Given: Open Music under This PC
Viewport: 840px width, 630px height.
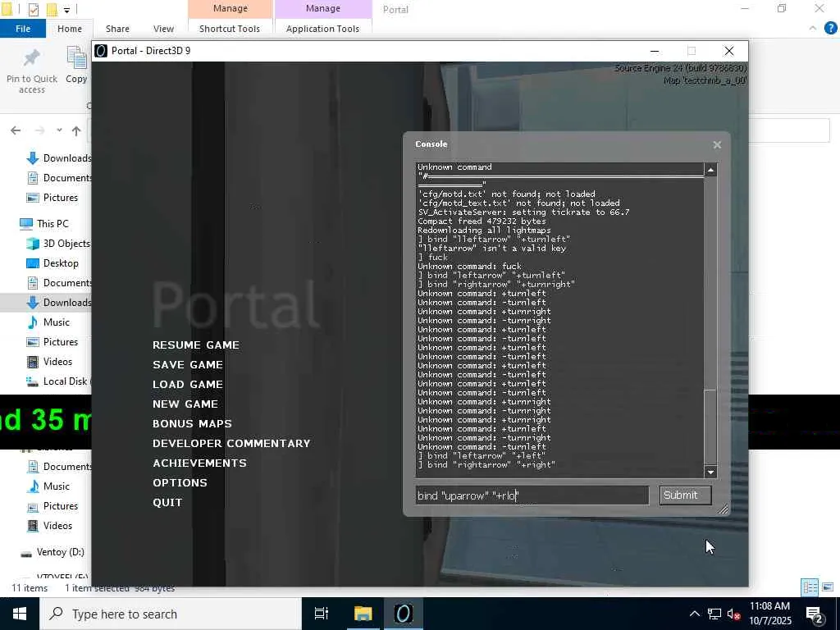Looking at the screenshot, I should (48, 322).
